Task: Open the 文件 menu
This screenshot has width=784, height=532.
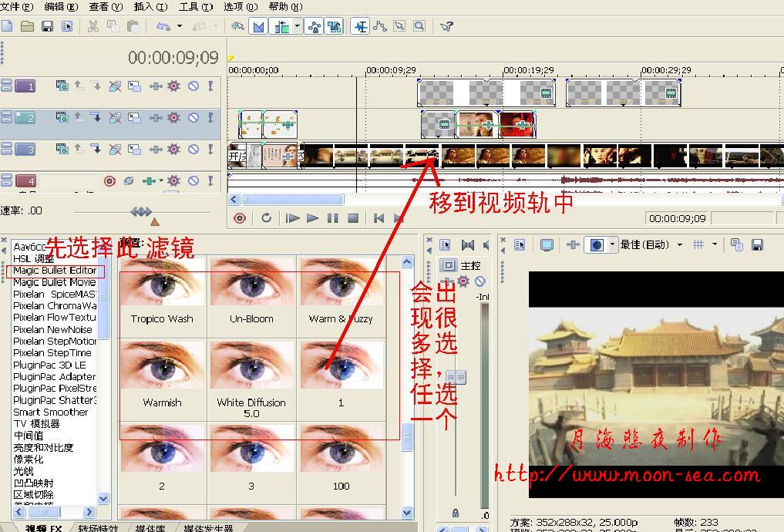Action: (16, 6)
